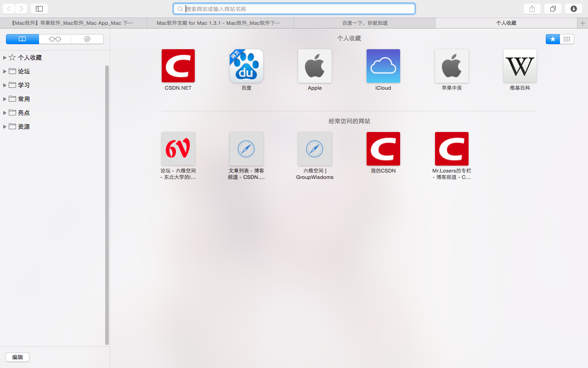
Task: Expand the 亮点 folder triangle
Action: click(5, 113)
